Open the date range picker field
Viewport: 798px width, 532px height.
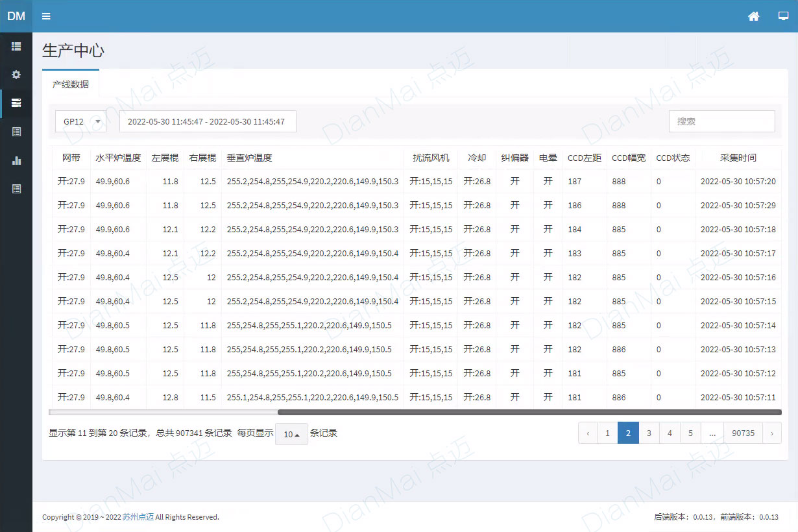pyautogui.click(x=208, y=121)
